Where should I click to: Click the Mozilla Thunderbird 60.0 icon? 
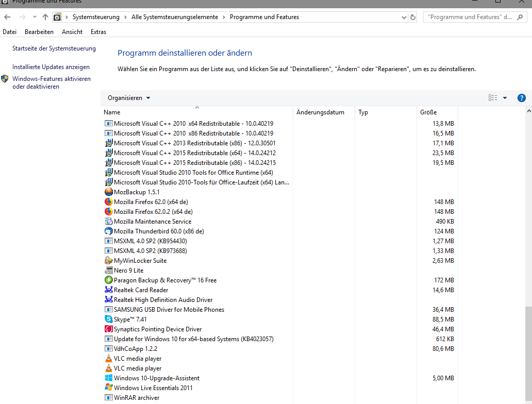pyautogui.click(x=109, y=231)
